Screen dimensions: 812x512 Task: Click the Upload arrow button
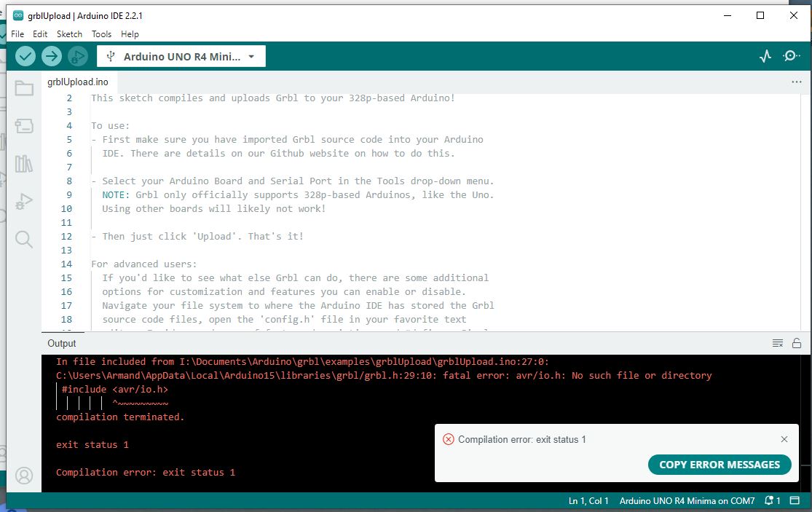pos(51,56)
